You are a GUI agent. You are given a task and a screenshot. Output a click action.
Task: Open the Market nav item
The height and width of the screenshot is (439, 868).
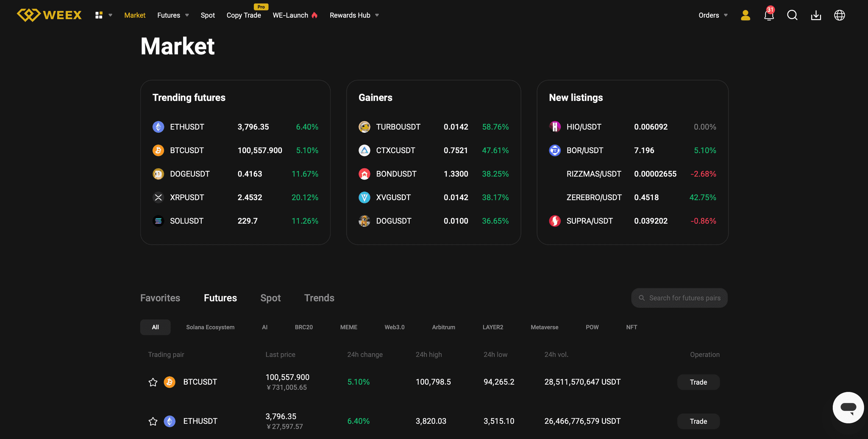[x=135, y=15]
